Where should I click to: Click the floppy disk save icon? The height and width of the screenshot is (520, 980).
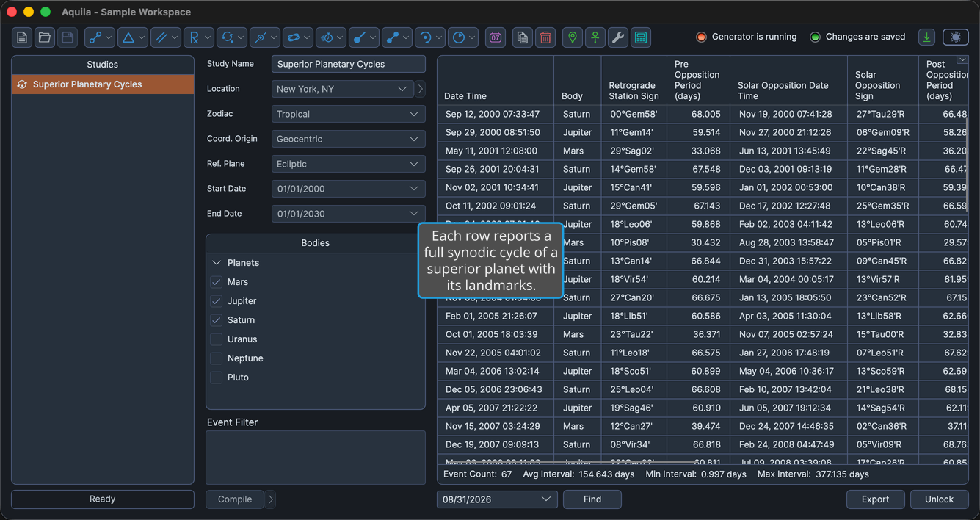(x=68, y=37)
